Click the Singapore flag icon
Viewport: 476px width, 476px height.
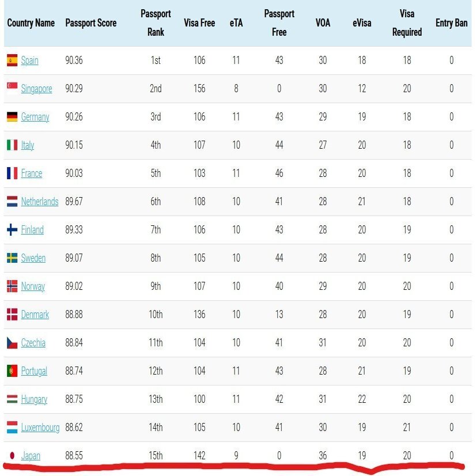pyautogui.click(x=12, y=88)
